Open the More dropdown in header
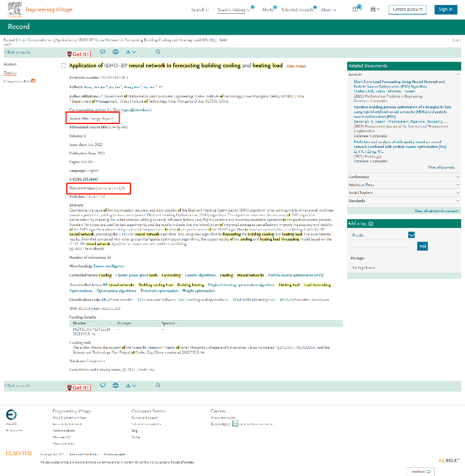The image size is (465, 476). pyautogui.click(x=329, y=9)
